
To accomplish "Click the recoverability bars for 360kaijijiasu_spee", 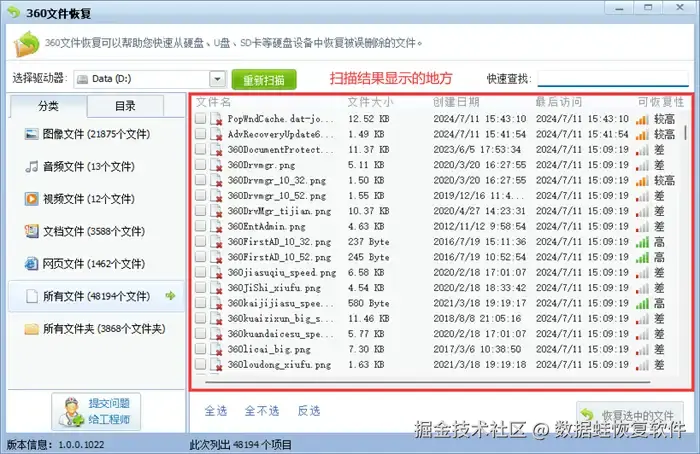I will [x=642, y=304].
